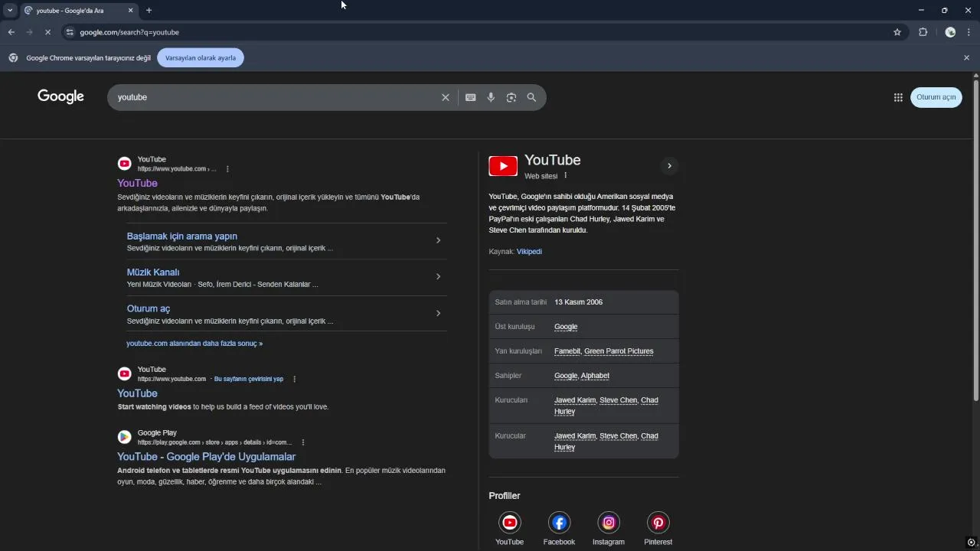The image size is (980, 551).
Task: Open Instagram profile icon under Profiller
Action: tap(609, 523)
